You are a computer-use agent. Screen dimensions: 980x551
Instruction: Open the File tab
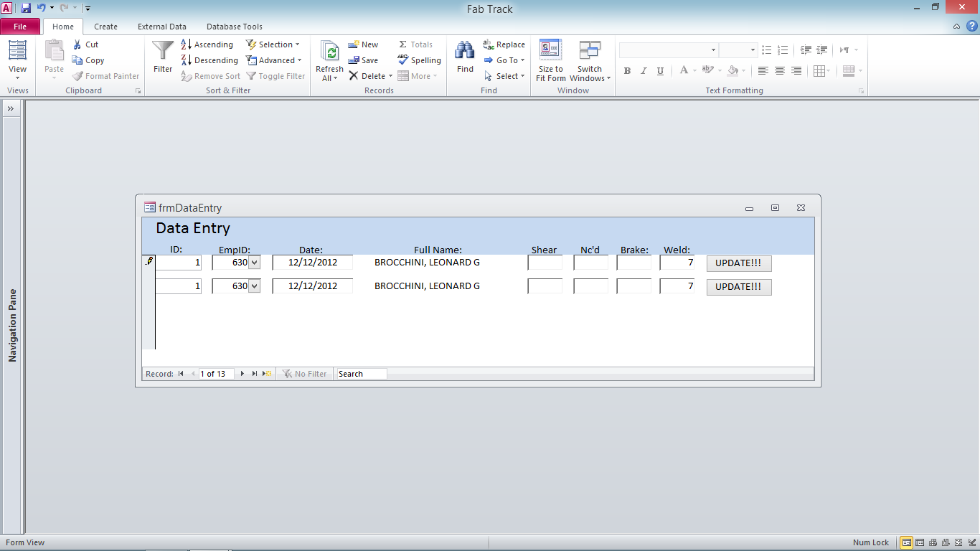(20, 27)
